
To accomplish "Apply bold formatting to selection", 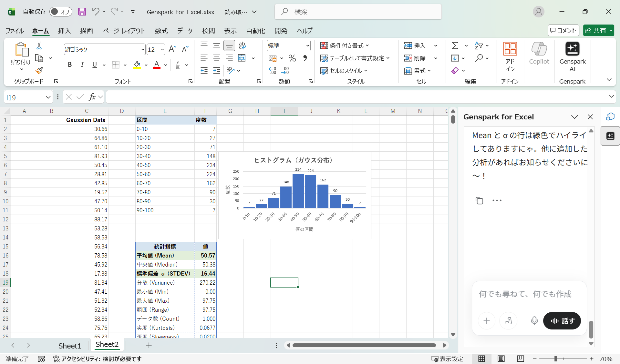I will [x=69, y=65].
